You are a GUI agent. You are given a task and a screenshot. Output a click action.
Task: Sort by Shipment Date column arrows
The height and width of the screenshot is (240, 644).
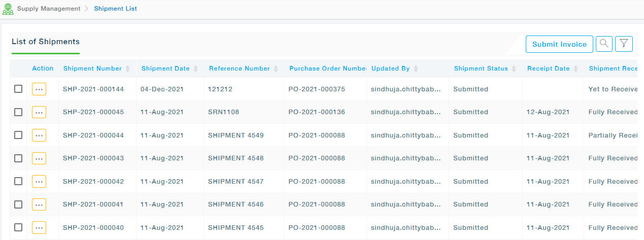coord(195,69)
